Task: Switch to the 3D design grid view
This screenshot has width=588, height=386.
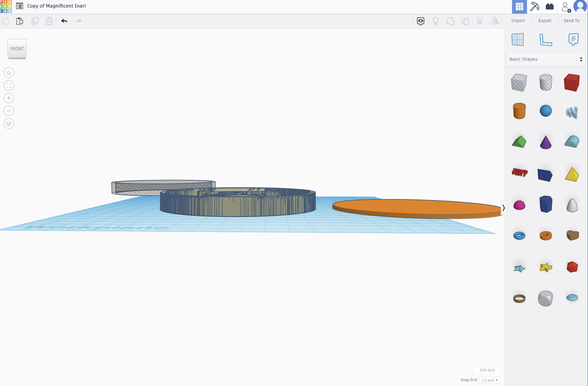Action: [x=519, y=7]
